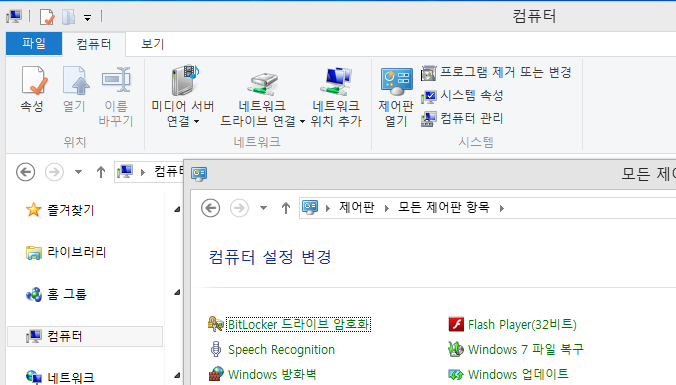The height and width of the screenshot is (385, 676).
Task: Click the Speech Recognition microphone icon
Action: pyautogui.click(x=216, y=349)
